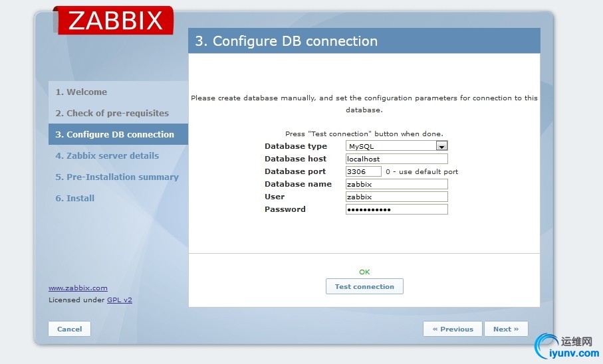Select step 1. Welcome
Screen dimensions: 603x364
tap(81, 92)
